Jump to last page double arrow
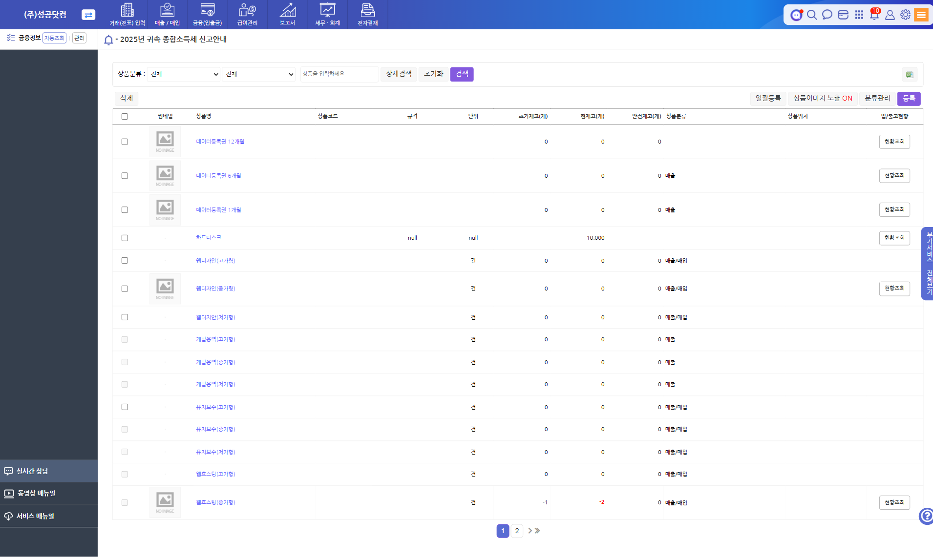Viewport: 933px width, 560px height. pyautogui.click(x=537, y=531)
